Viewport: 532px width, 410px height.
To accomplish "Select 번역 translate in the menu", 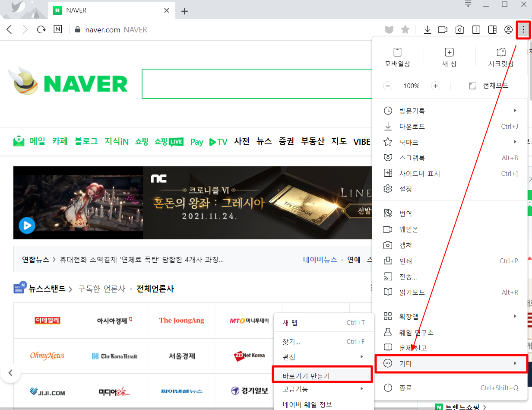I will click(450, 214).
